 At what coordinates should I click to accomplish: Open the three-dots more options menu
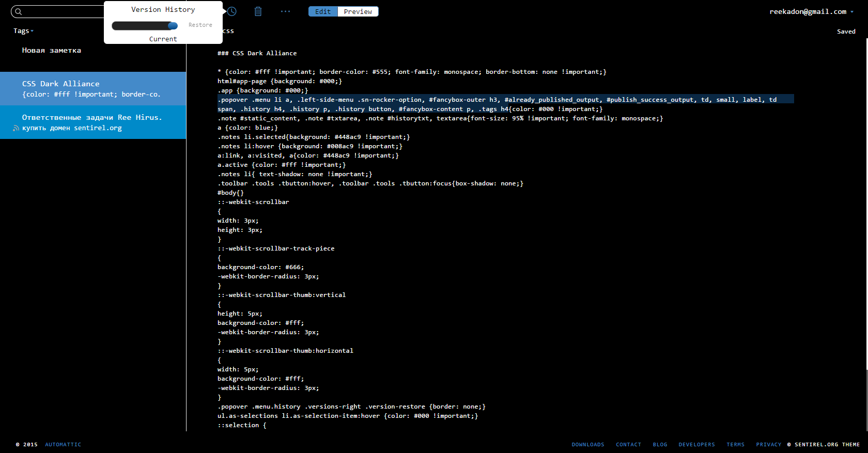pos(285,11)
